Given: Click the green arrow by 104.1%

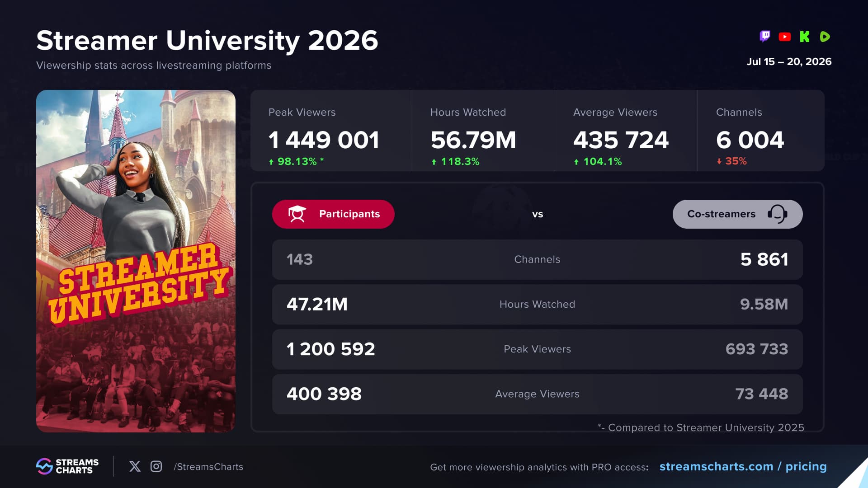Looking at the screenshot, I should [576, 162].
